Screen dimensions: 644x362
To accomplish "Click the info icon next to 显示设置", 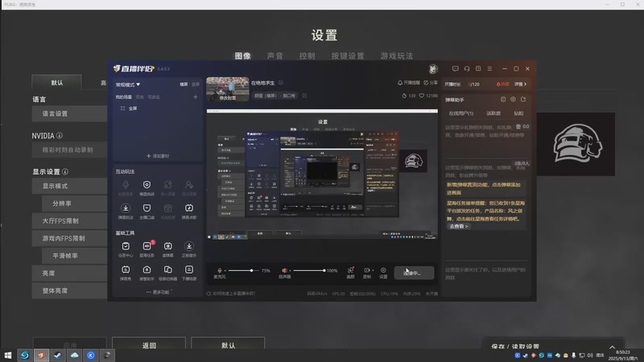I will tap(65, 171).
